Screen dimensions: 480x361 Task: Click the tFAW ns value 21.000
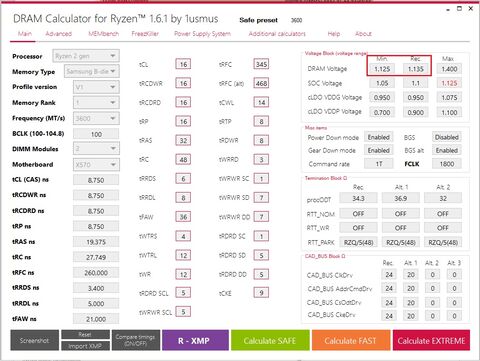(96, 319)
